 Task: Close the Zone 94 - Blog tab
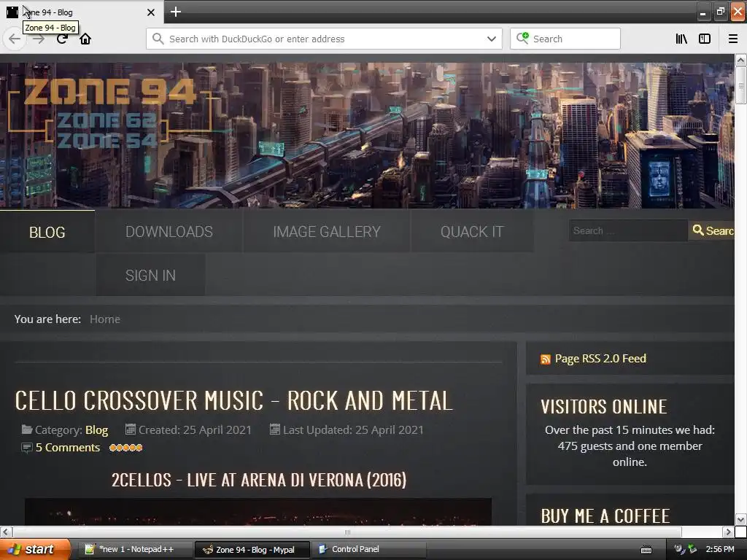(150, 12)
